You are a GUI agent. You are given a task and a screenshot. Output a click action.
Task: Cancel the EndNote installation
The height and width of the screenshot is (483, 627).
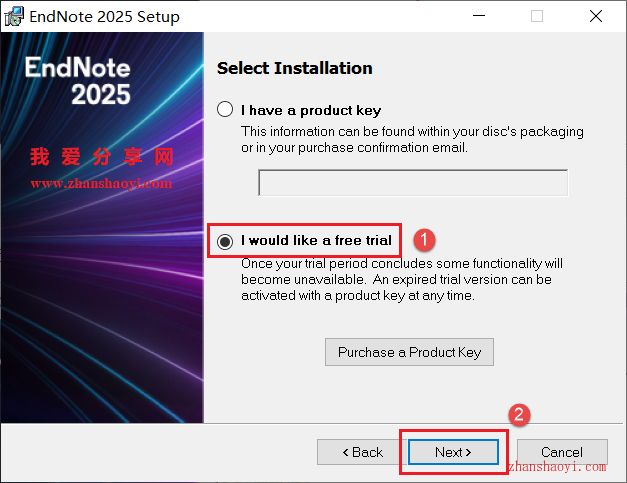pos(562,452)
